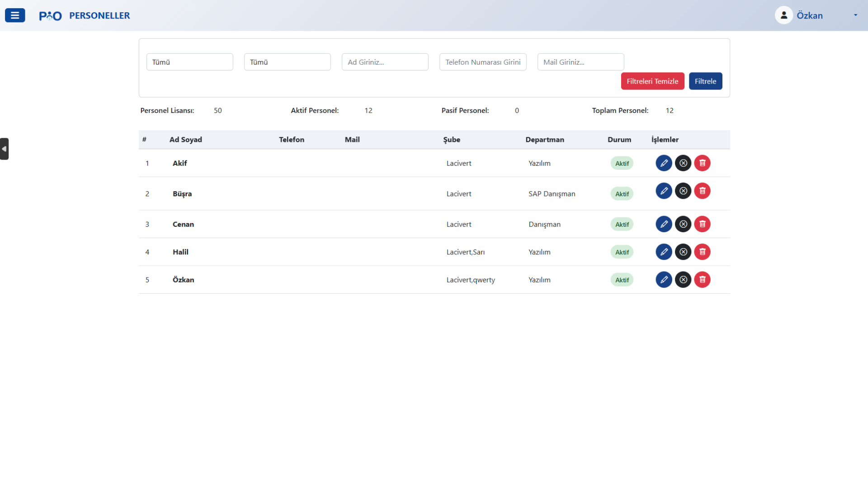The height and width of the screenshot is (488, 868).
Task: Select the name Cenan in the table
Action: [x=183, y=224]
